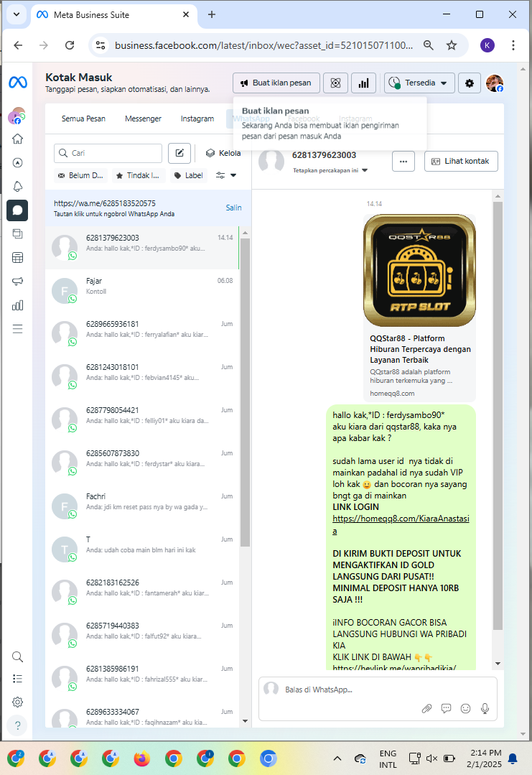Click the conversation list scrollbar

(246, 391)
